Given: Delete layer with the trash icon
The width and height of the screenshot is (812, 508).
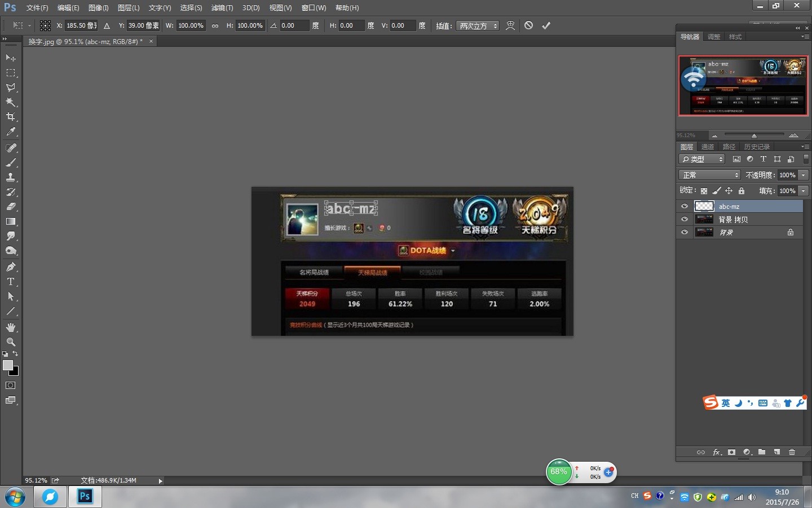Looking at the screenshot, I should tap(792, 452).
